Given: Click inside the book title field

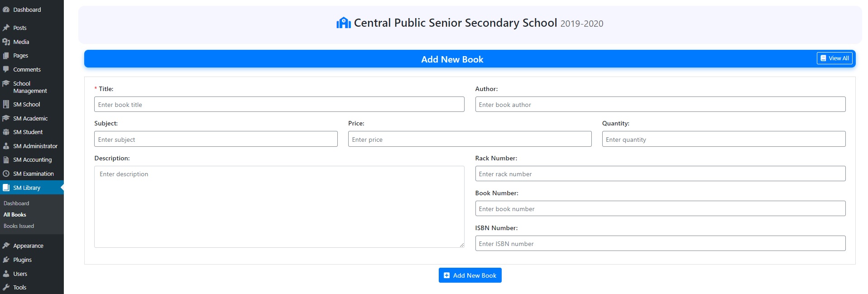Looking at the screenshot, I should click(x=278, y=104).
